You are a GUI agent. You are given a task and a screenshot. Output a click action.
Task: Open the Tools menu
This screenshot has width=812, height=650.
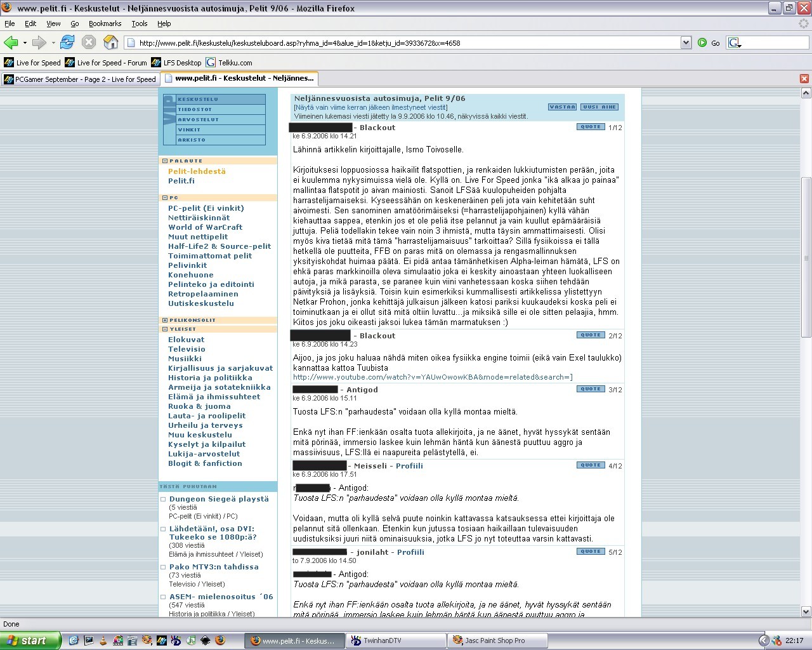click(140, 23)
